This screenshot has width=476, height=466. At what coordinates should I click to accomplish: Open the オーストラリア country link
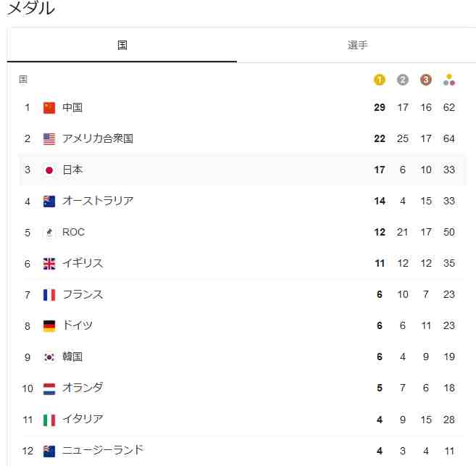coord(98,201)
